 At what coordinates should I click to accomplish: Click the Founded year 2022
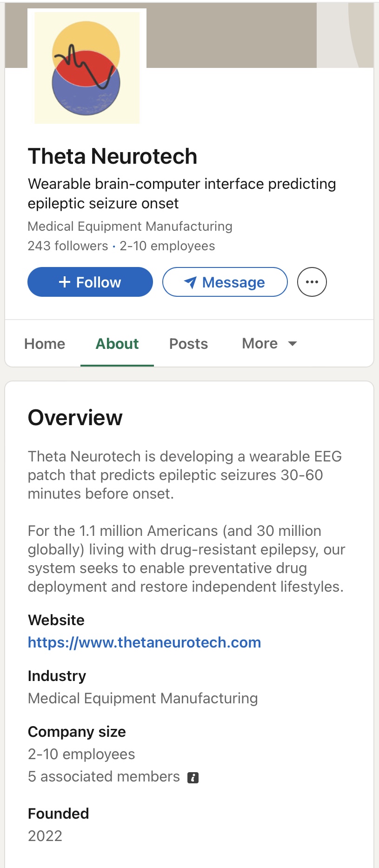(x=45, y=836)
